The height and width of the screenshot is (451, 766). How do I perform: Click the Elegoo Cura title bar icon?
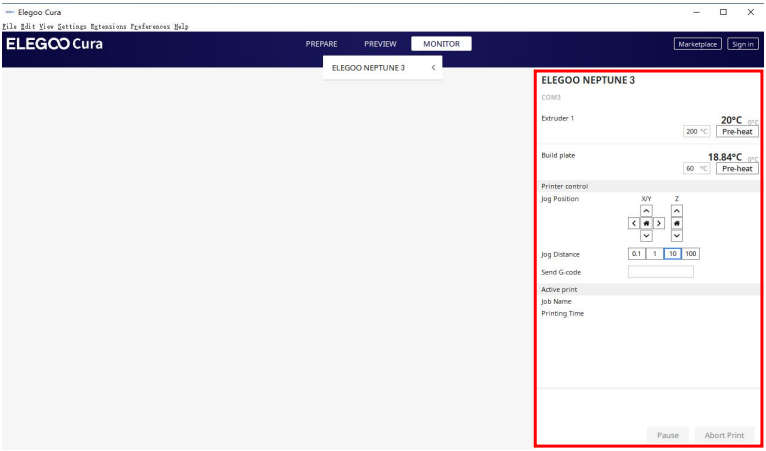10,12
